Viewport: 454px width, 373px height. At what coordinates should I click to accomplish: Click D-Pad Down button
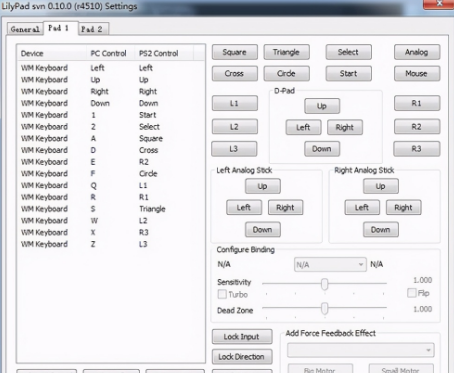point(322,149)
